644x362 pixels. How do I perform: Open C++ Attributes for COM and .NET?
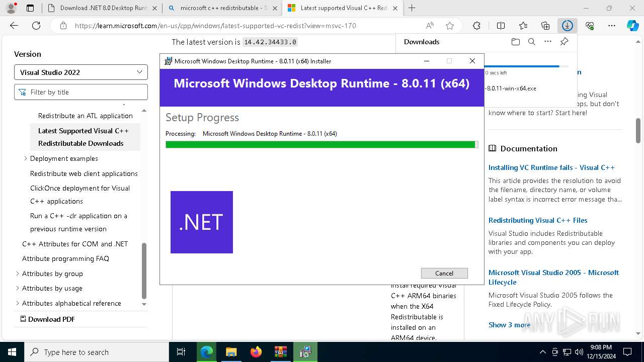[x=75, y=244]
